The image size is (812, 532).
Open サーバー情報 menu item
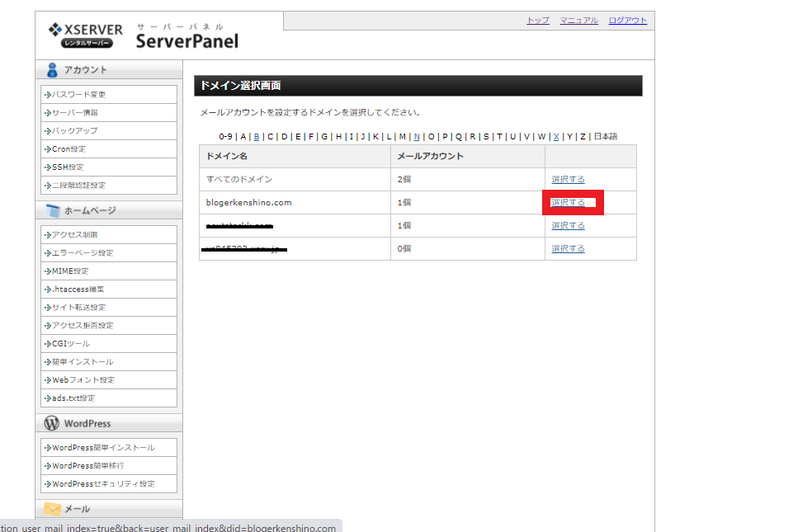[74, 113]
